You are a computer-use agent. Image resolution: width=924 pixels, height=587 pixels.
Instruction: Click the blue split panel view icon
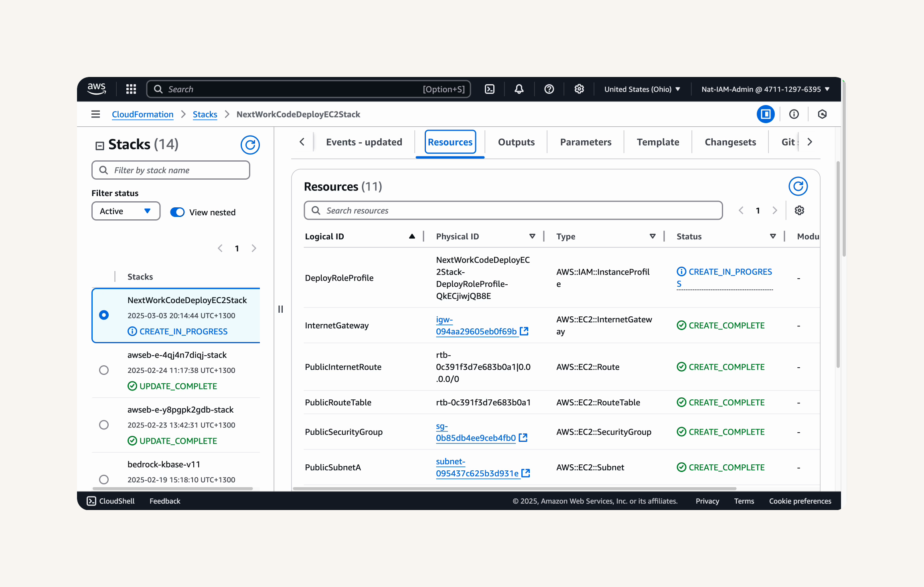coord(766,114)
